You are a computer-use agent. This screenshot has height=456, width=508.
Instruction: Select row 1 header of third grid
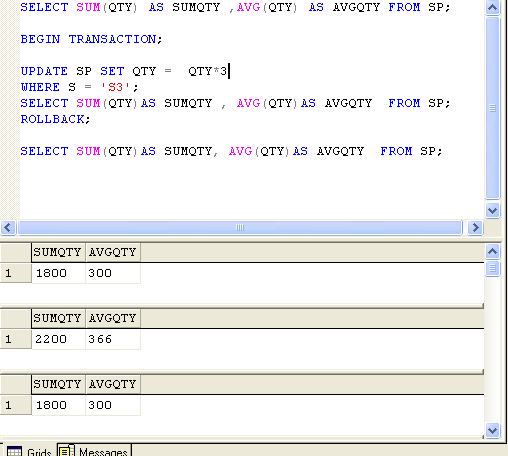pos(16,405)
